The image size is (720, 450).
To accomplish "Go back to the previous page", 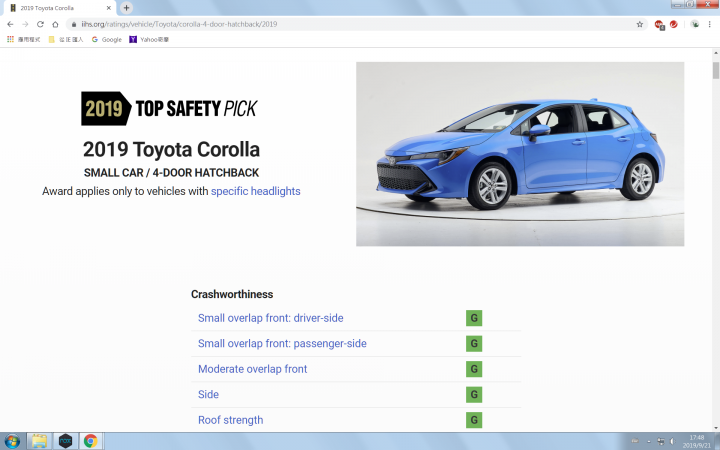I will 10,24.
